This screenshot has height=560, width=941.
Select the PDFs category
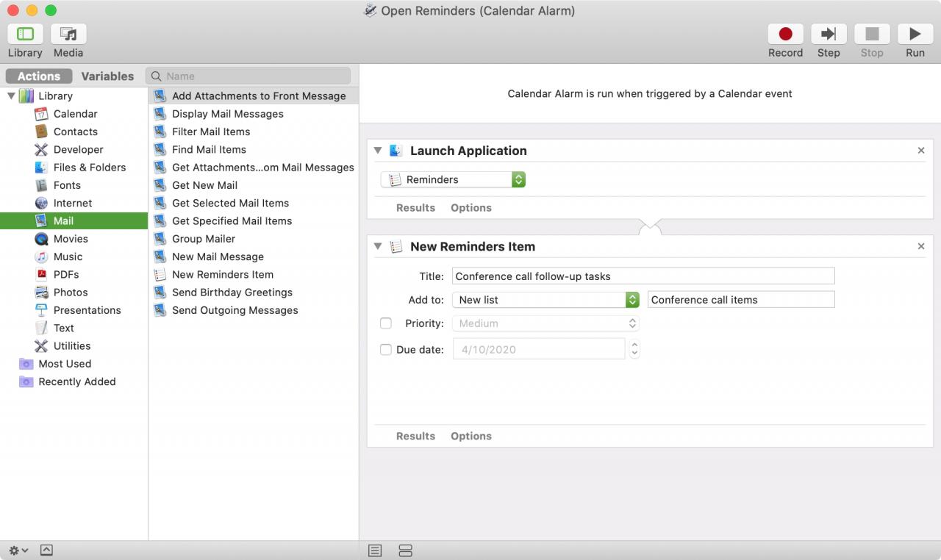pyautogui.click(x=74, y=274)
